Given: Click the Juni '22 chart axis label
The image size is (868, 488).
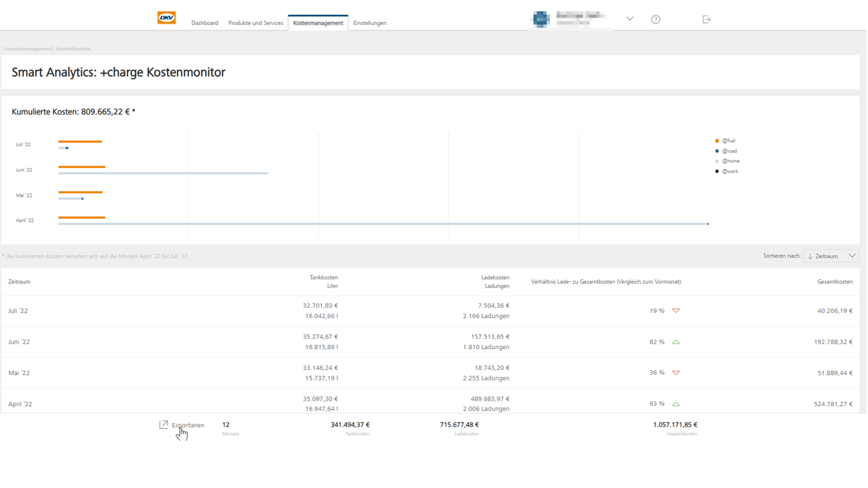Looking at the screenshot, I should [x=24, y=170].
